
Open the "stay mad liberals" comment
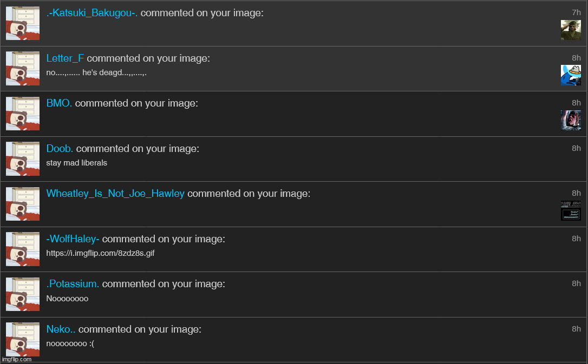(x=76, y=163)
